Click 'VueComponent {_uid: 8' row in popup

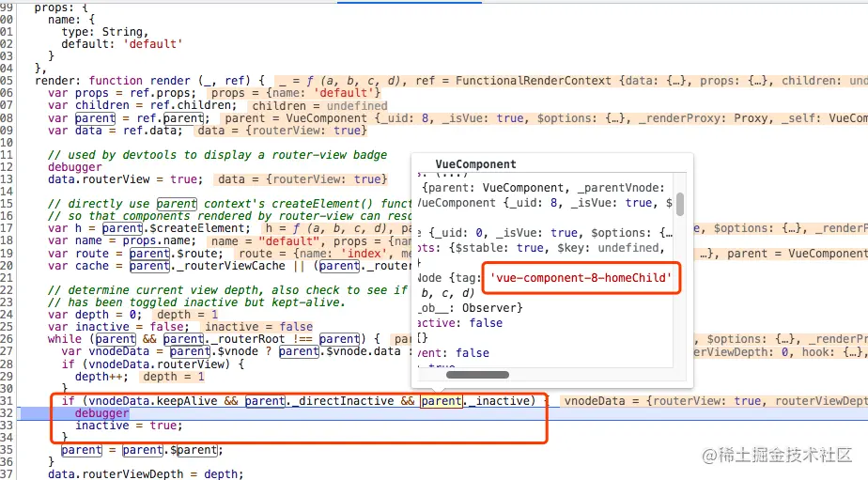pyautogui.click(x=545, y=203)
